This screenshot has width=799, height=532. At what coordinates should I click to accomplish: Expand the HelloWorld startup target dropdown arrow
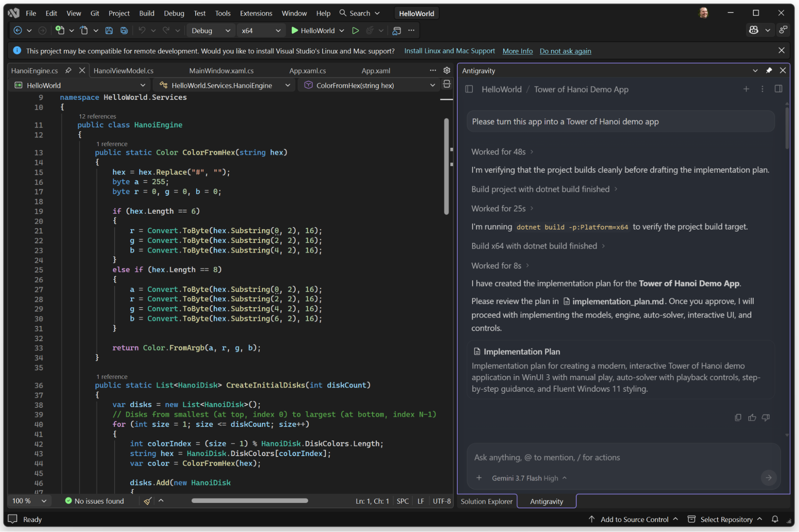point(342,30)
